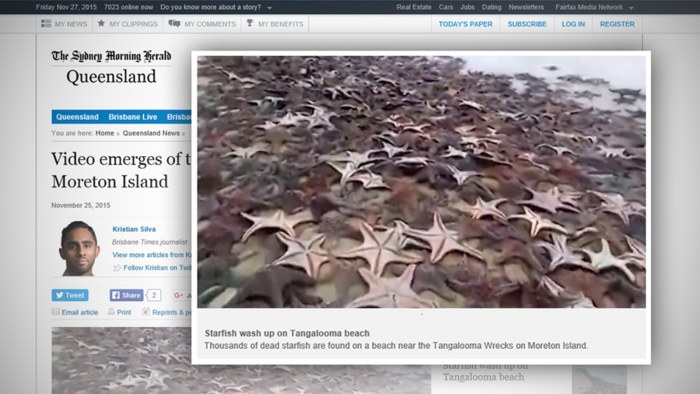Screen dimensions: 700x394
Task: Click the Register link
Action: click(x=617, y=24)
